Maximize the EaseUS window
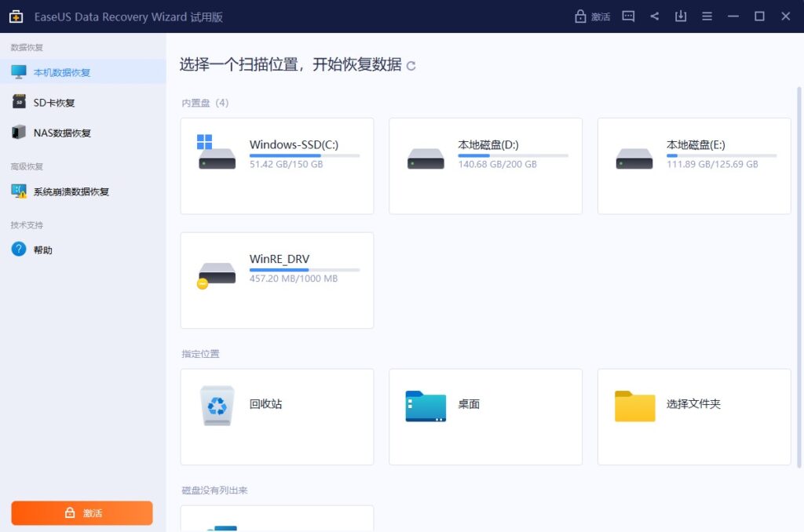The width and height of the screenshot is (804, 532). point(759,16)
